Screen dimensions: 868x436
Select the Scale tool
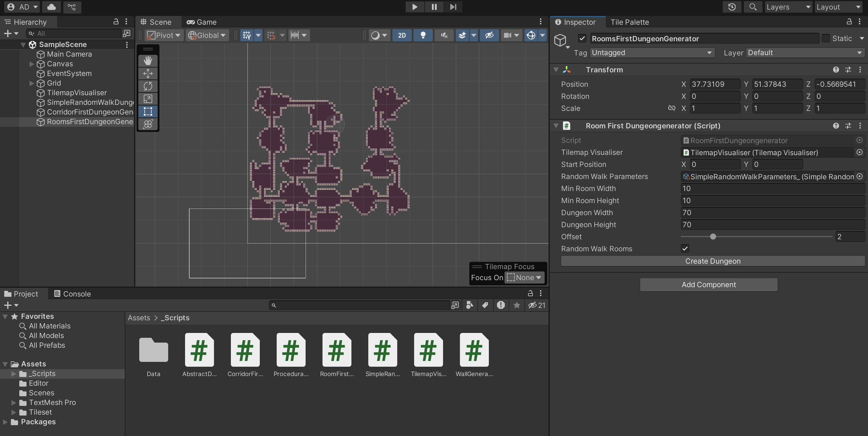(148, 99)
